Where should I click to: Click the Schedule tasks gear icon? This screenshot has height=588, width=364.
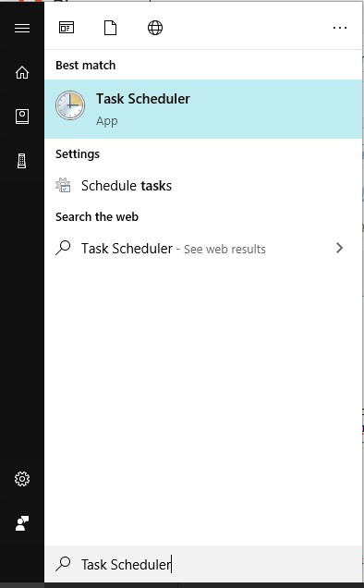(x=63, y=185)
